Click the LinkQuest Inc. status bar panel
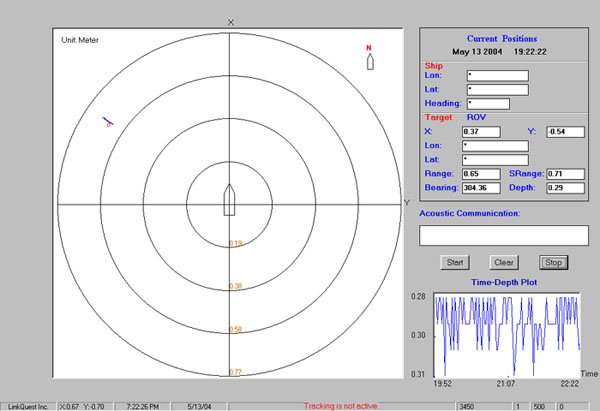600x411 pixels. tap(26, 405)
